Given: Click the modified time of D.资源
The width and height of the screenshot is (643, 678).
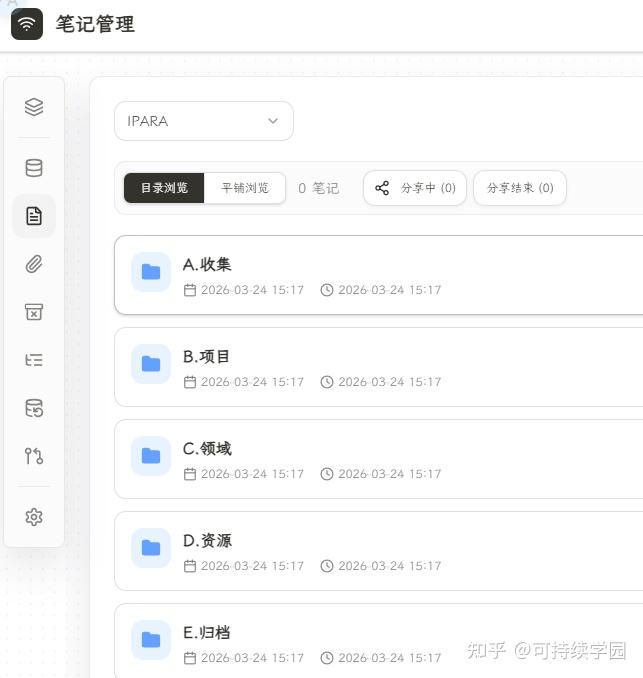Looking at the screenshot, I should [x=390, y=566].
